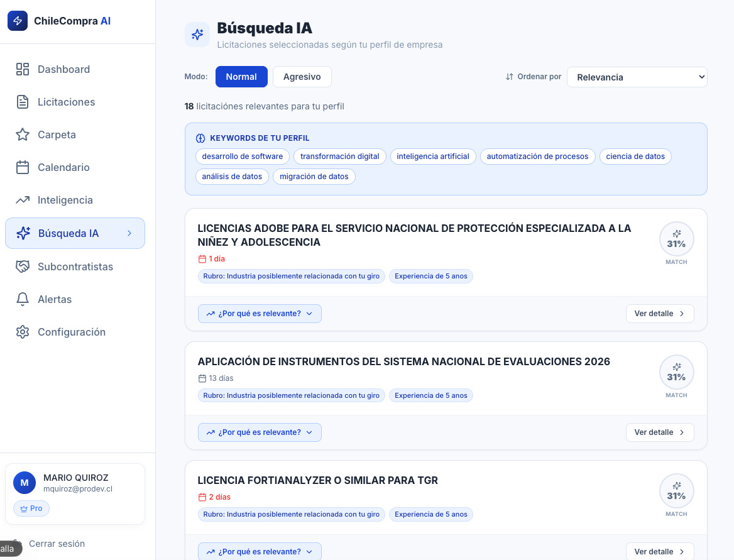The width and height of the screenshot is (734, 560).
Task: Click the Carpeta star icon
Action: [23, 135]
